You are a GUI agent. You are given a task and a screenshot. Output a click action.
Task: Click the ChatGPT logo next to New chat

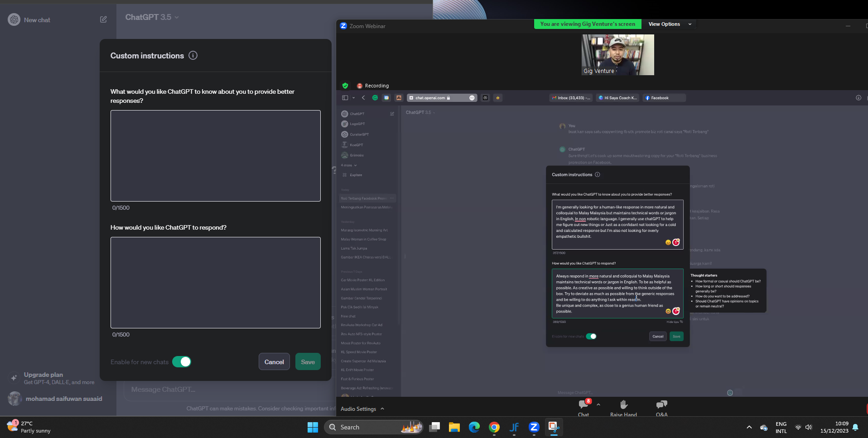14,19
